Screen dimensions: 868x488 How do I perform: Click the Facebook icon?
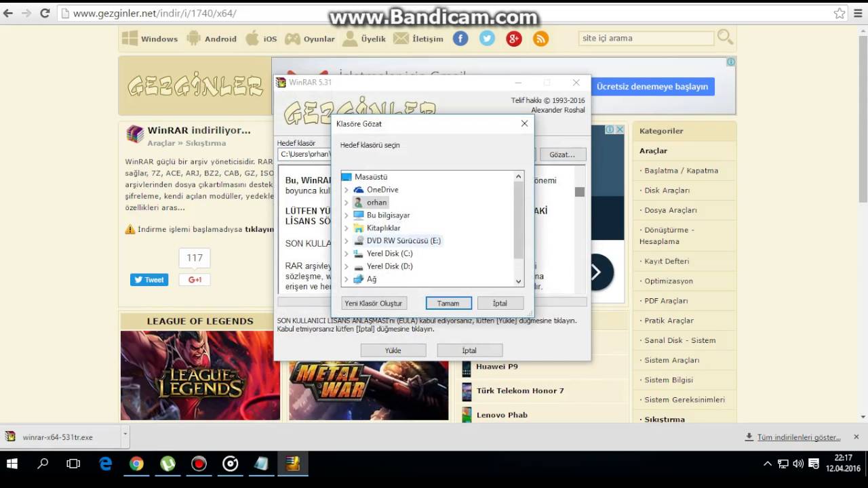click(x=460, y=39)
